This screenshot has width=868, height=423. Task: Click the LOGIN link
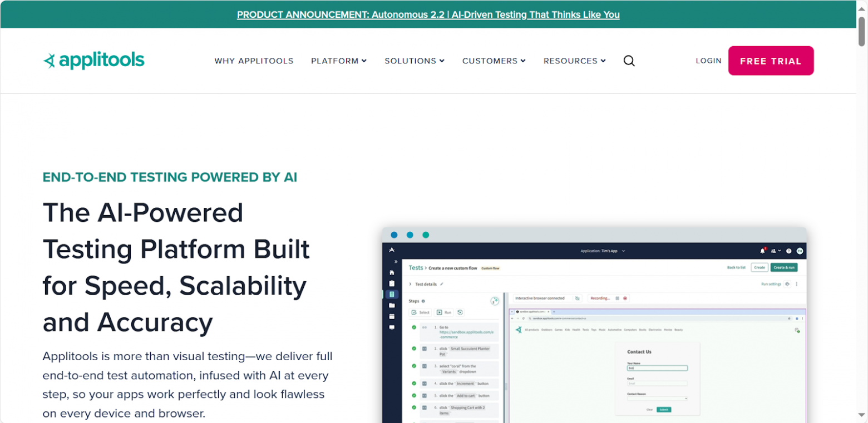(708, 61)
